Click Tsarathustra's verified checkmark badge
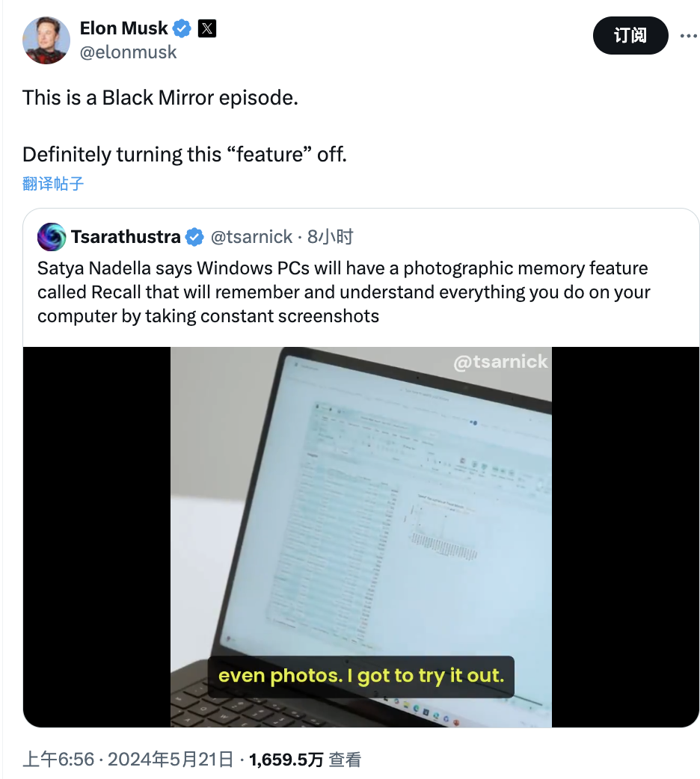Viewport: 700px width, 779px height. pos(194,238)
